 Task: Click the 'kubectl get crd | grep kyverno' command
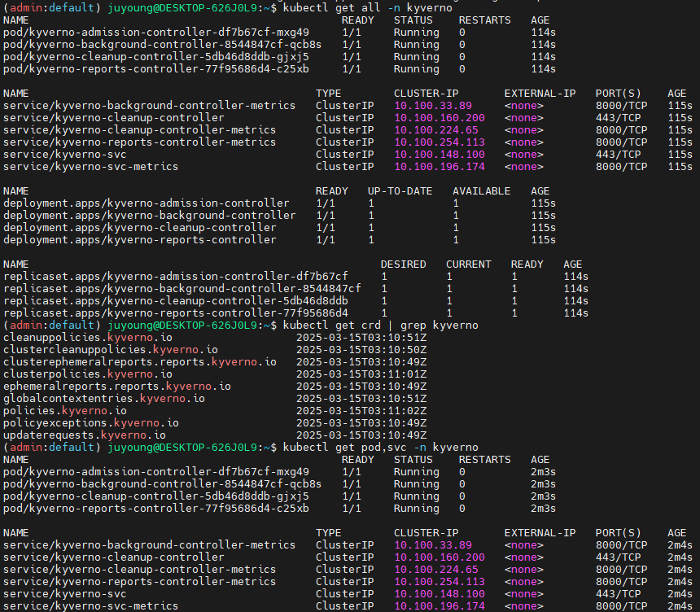click(x=380, y=325)
